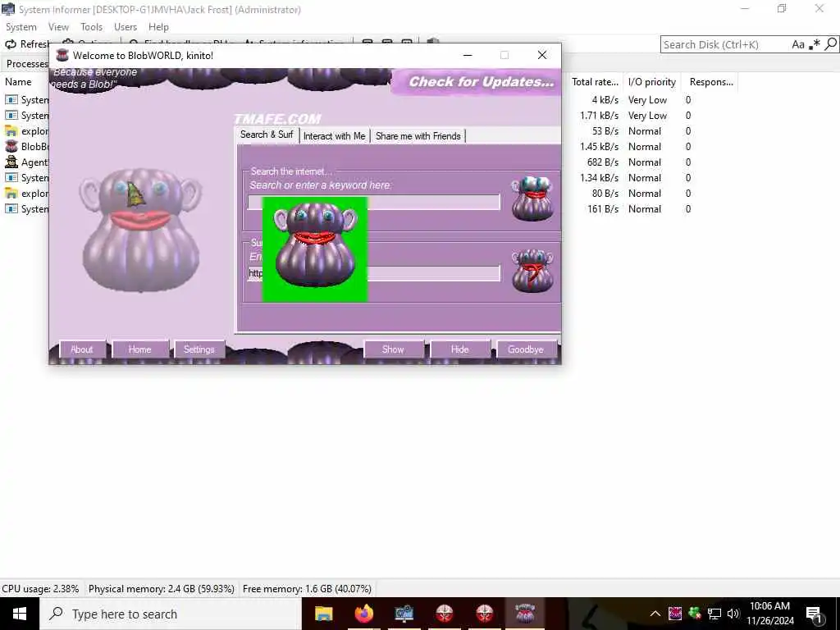Click the Home button in BlobWORLD

pos(139,349)
